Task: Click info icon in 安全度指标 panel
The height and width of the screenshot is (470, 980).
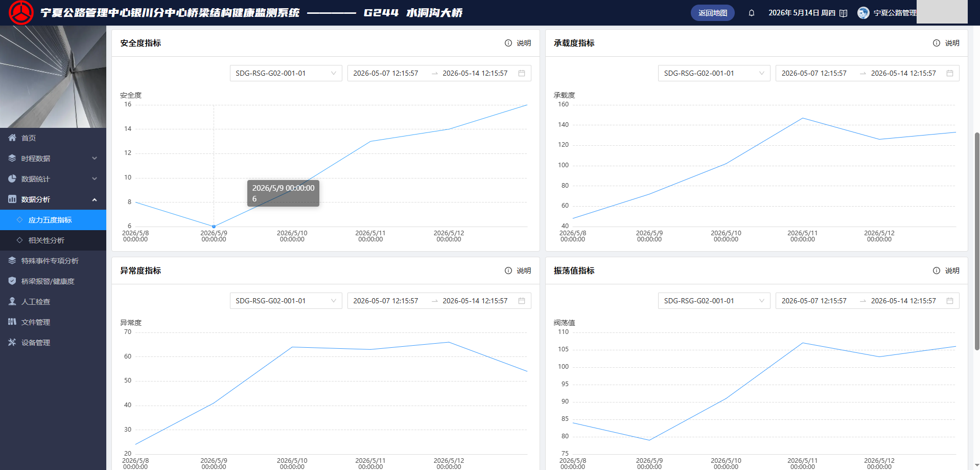Action: click(508, 43)
